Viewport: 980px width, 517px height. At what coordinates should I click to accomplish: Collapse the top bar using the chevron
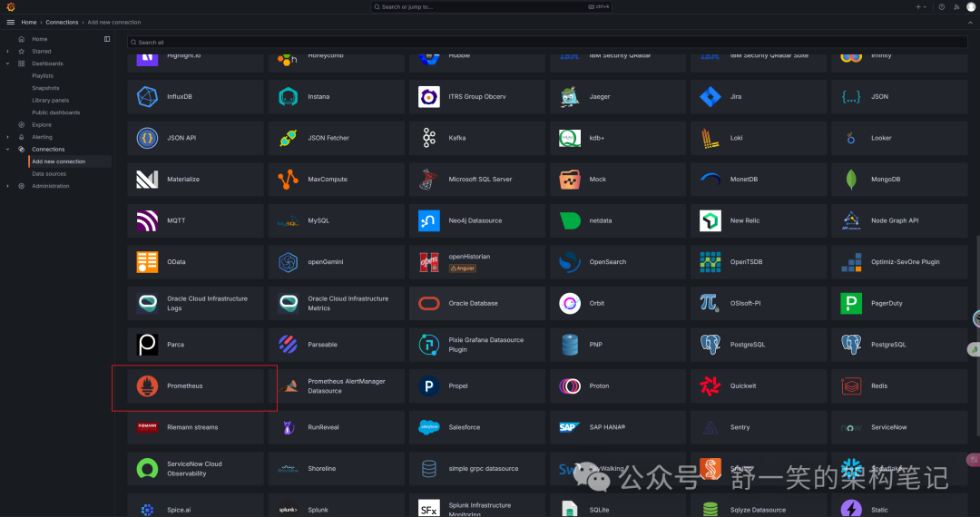[x=970, y=23]
